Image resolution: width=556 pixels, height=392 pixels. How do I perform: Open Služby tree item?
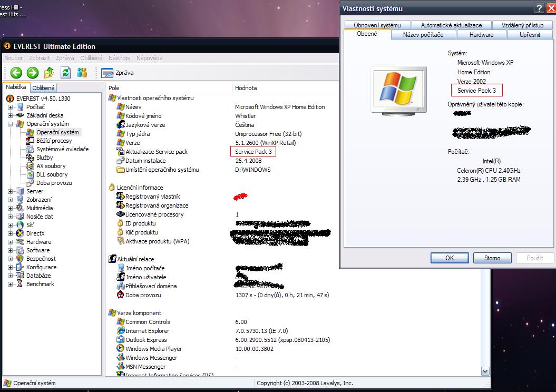pos(44,158)
